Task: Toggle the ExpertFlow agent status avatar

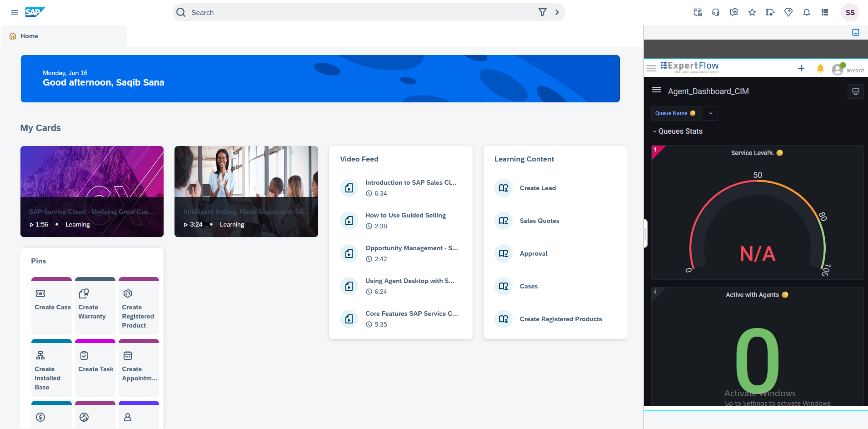Action: tap(838, 69)
